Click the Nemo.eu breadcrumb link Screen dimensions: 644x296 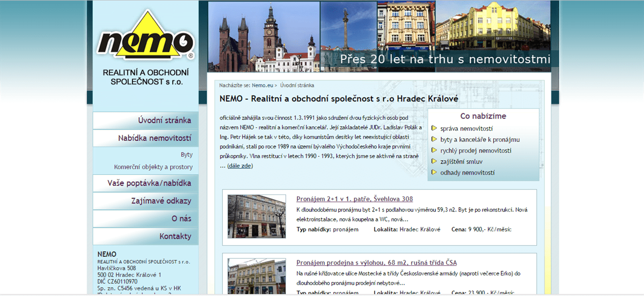pos(262,85)
